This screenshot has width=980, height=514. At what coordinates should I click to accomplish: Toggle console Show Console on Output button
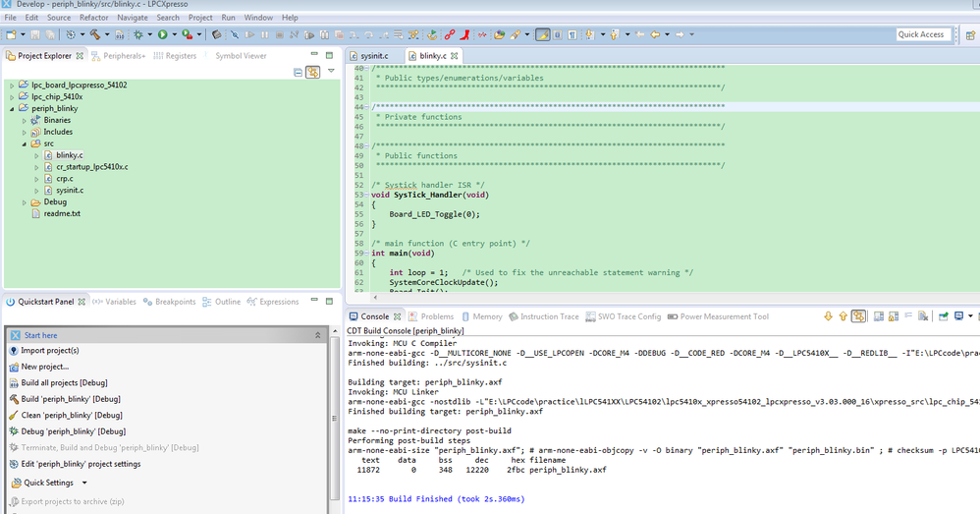(x=858, y=316)
